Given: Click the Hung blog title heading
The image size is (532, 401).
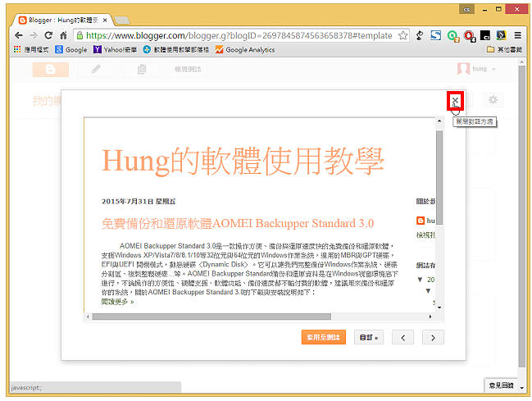Looking at the screenshot, I should click(x=243, y=162).
